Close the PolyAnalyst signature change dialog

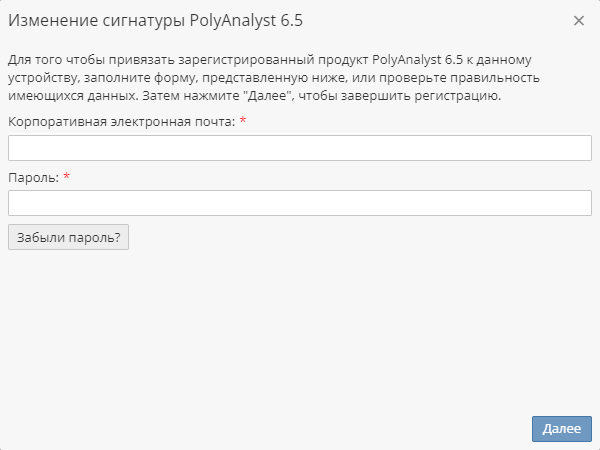point(579,21)
